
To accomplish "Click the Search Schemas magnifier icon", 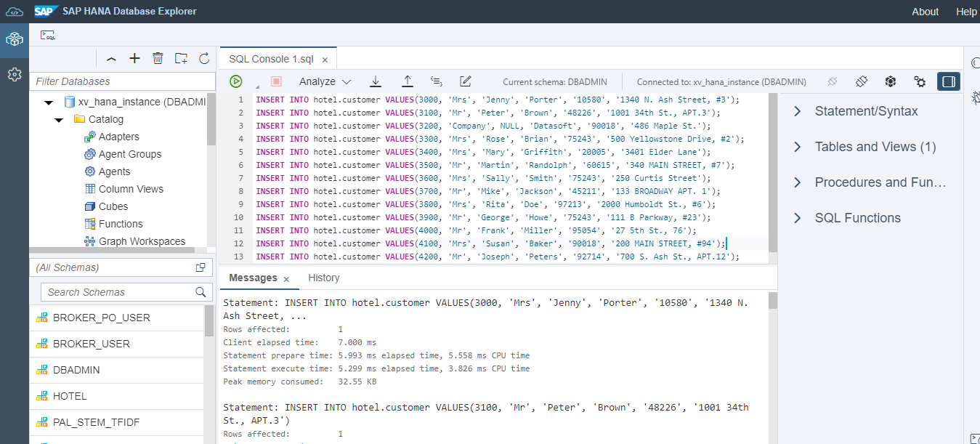I will point(201,292).
